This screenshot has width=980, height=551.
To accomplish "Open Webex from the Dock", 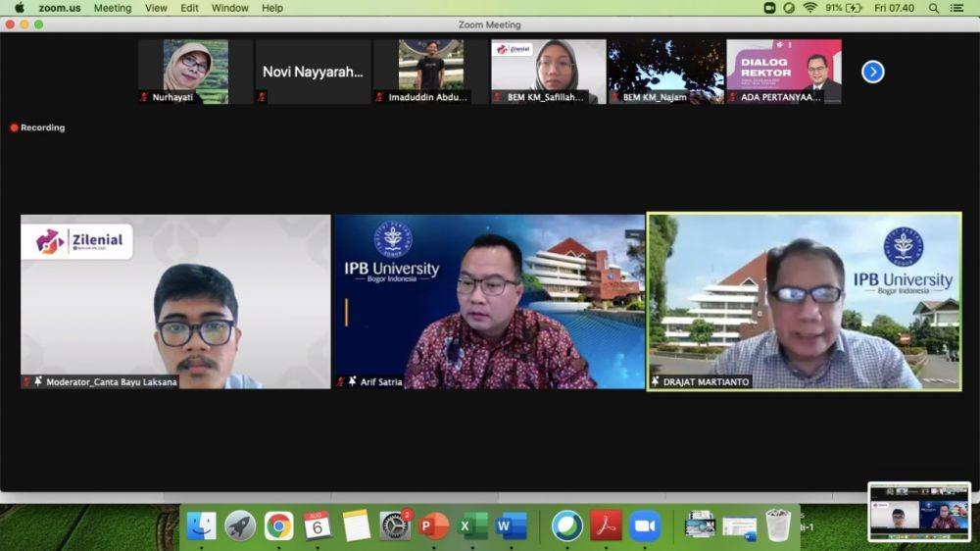I will [x=566, y=526].
